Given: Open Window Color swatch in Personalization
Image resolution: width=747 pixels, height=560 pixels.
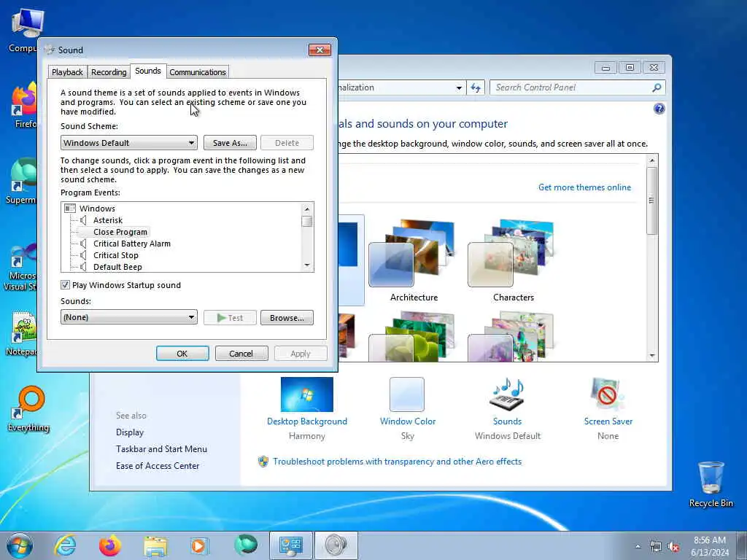Looking at the screenshot, I should (x=407, y=394).
